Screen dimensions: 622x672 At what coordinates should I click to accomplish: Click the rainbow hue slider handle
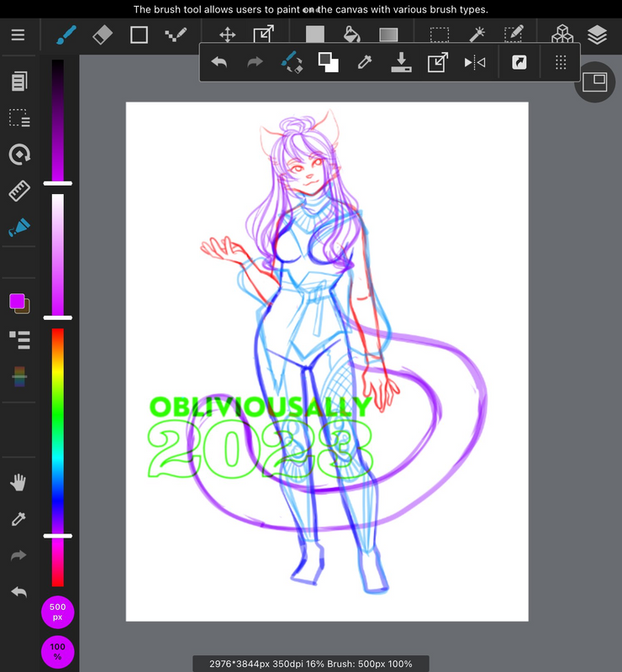[x=57, y=536]
